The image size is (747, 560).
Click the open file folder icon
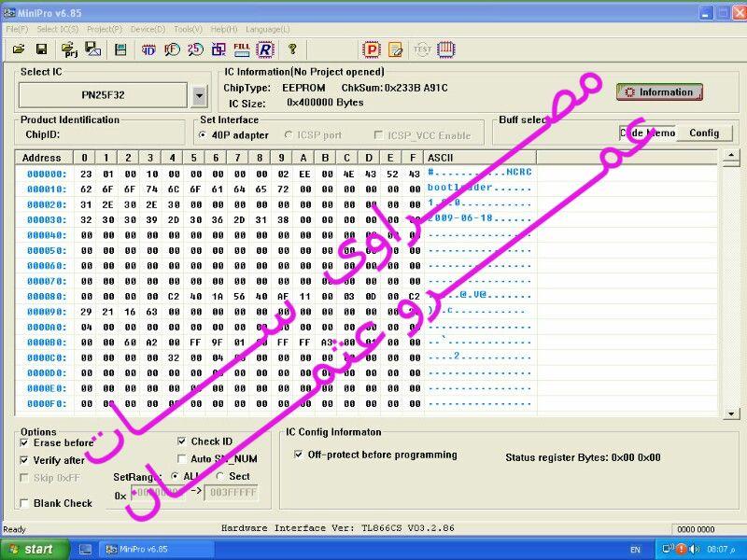(x=19, y=49)
